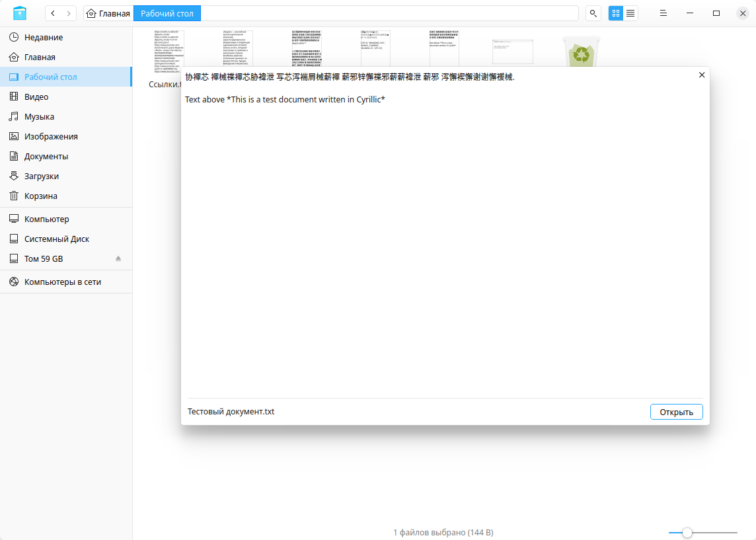Open the Корзина from the sidebar

[x=15, y=196]
